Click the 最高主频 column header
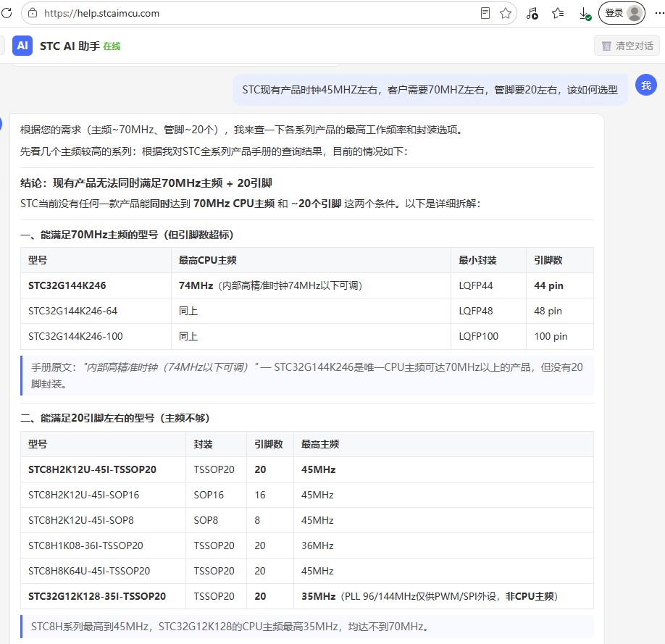The width and height of the screenshot is (665, 644). [443, 444]
